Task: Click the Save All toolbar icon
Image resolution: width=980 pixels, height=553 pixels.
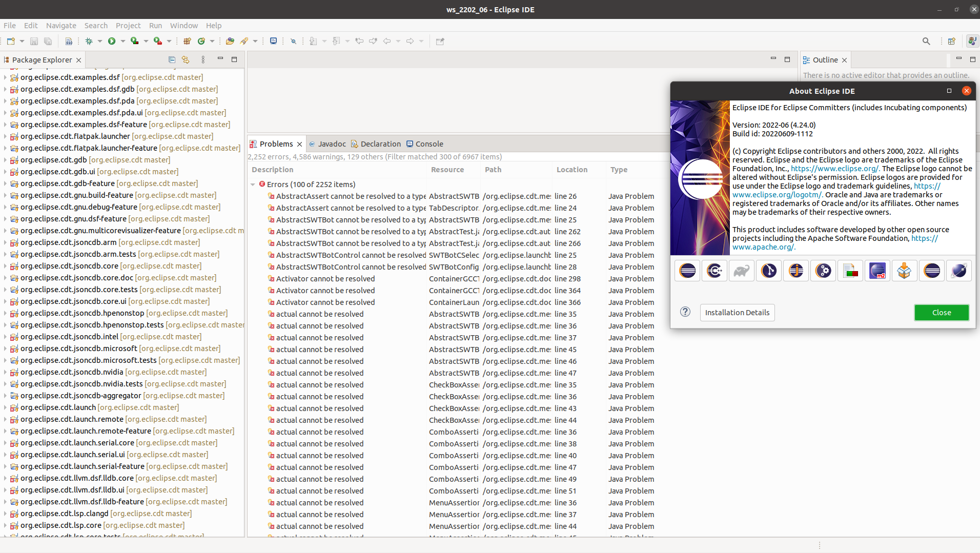Action: point(48,41)
